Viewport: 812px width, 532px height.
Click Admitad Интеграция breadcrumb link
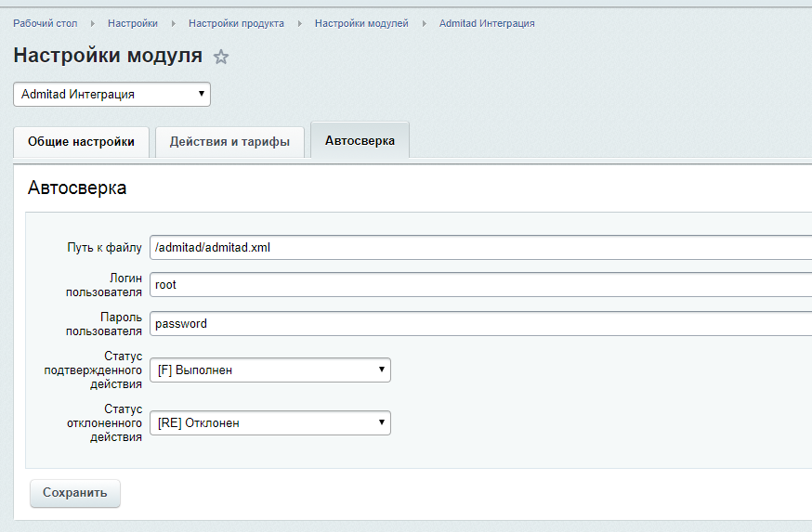(487, 23)
